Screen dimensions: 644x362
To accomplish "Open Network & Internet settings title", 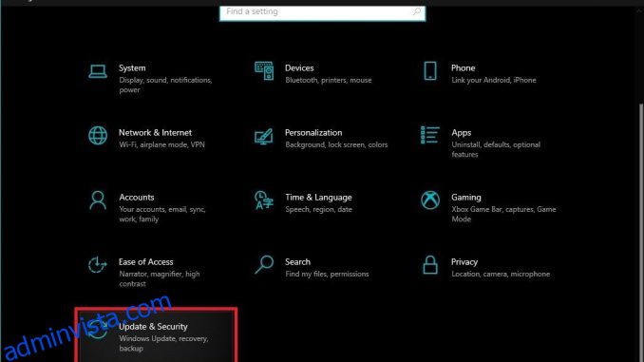I will pyautogui.click(x=155, y=132).
